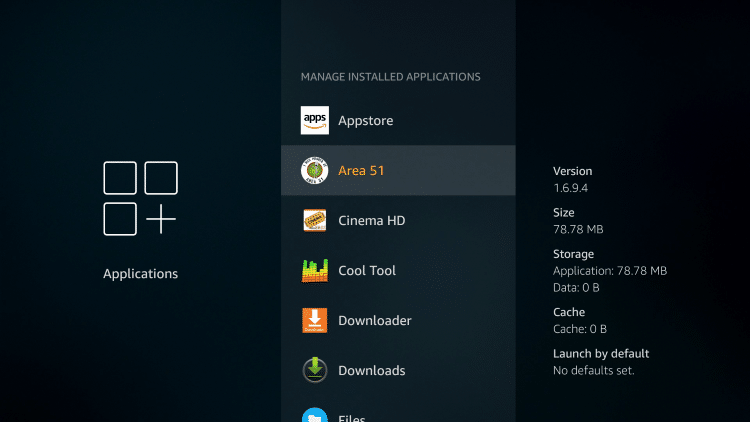The width and height of the screenshot is (750, 422).
Task: Click the Launch by default heading
Action: [601, 354]
